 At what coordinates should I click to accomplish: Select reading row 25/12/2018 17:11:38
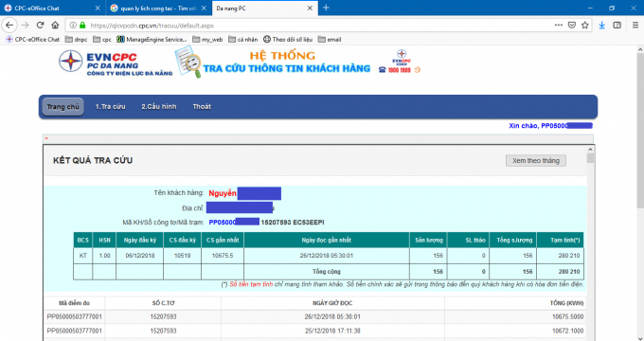click(x=315, y=331)
